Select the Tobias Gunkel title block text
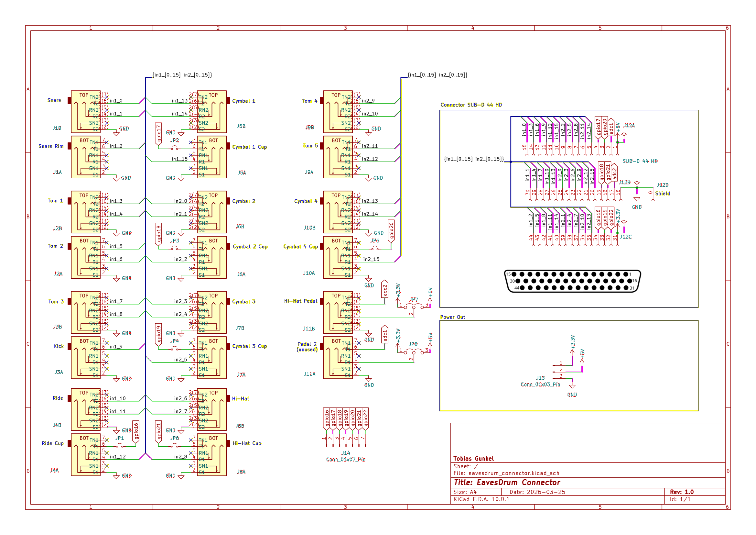 pyautogui.click(x=473, y=459)
